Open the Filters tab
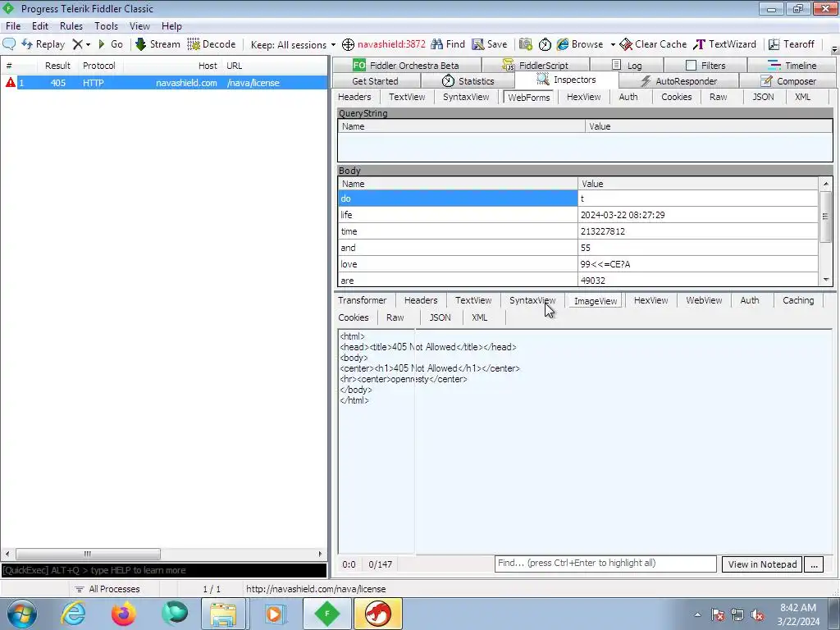This screenshot has height=630, width=840. point(705,66)
